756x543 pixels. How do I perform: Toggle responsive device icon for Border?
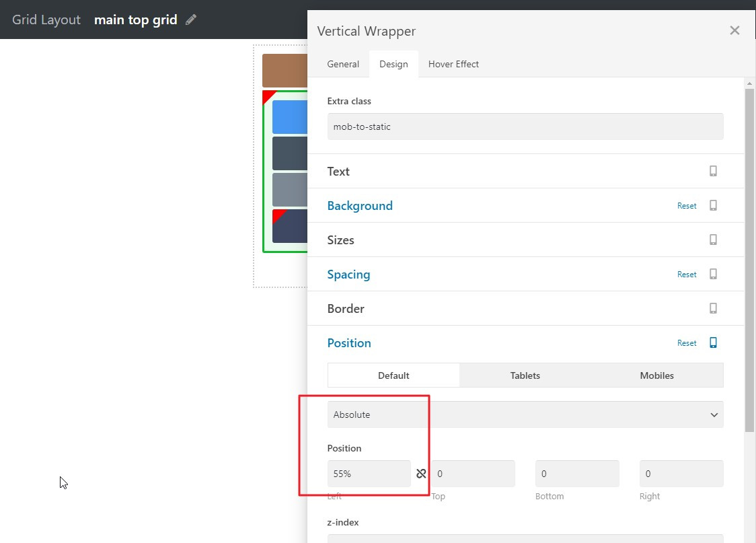(x=713, y=308)
